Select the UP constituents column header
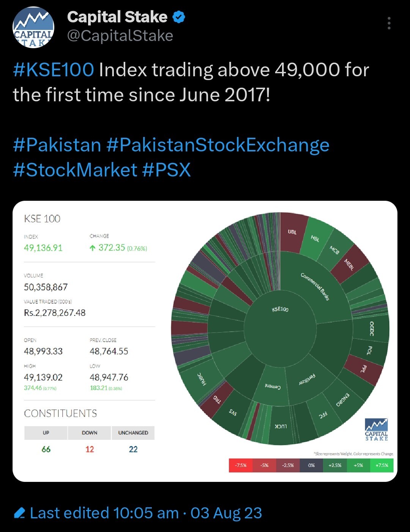Screen dimensions: 410x532 click(x=46, y=433)
